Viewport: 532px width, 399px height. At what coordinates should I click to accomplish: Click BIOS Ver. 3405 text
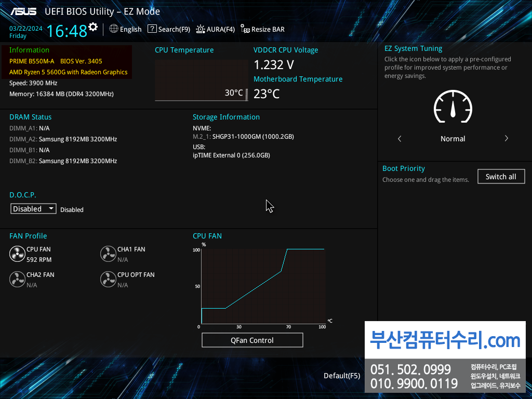point(81,61)
